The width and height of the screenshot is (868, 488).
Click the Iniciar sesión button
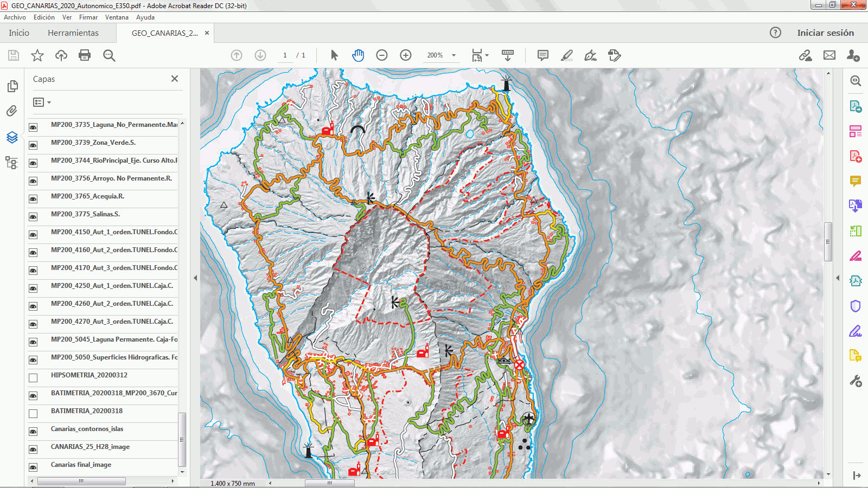point(825,33)
